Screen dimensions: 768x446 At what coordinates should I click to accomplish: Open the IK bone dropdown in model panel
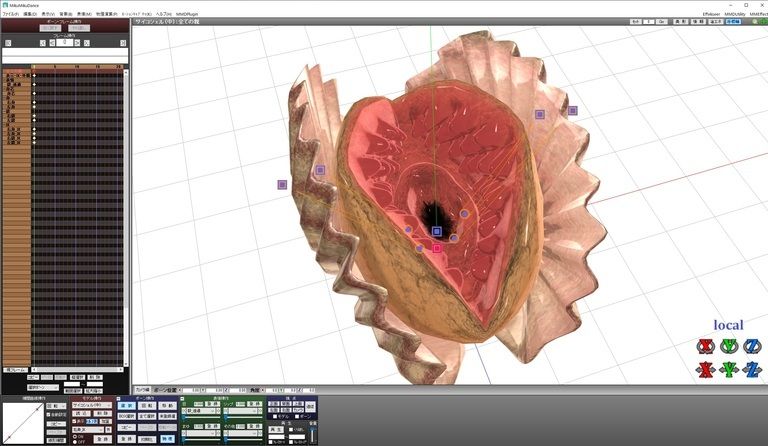[x=88, y=430]
